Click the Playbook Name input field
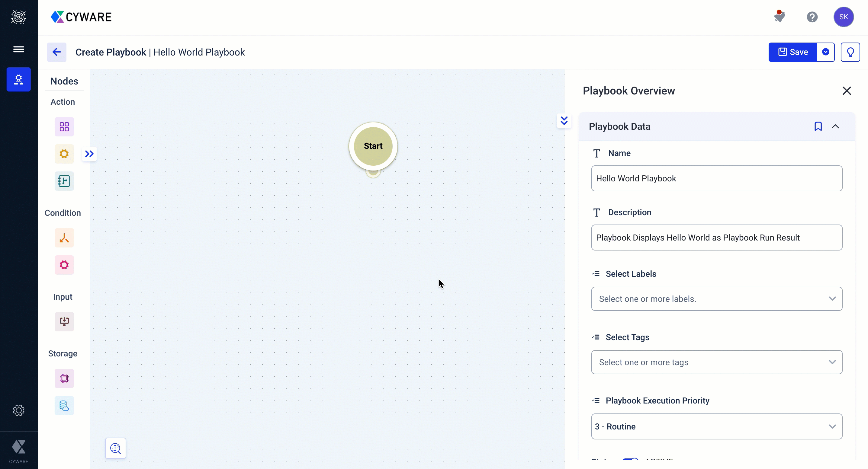This screenshot has width=868, height=469. point(716,178)
